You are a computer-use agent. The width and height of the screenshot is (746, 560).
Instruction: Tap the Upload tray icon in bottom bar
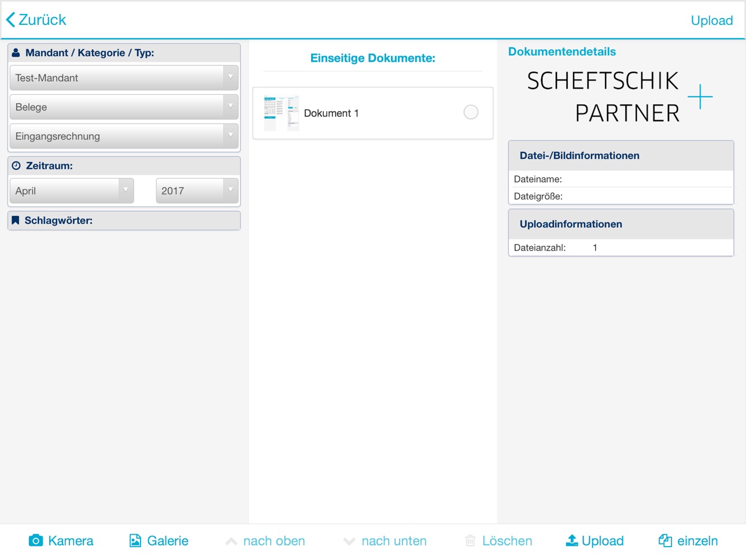point(572,540)
